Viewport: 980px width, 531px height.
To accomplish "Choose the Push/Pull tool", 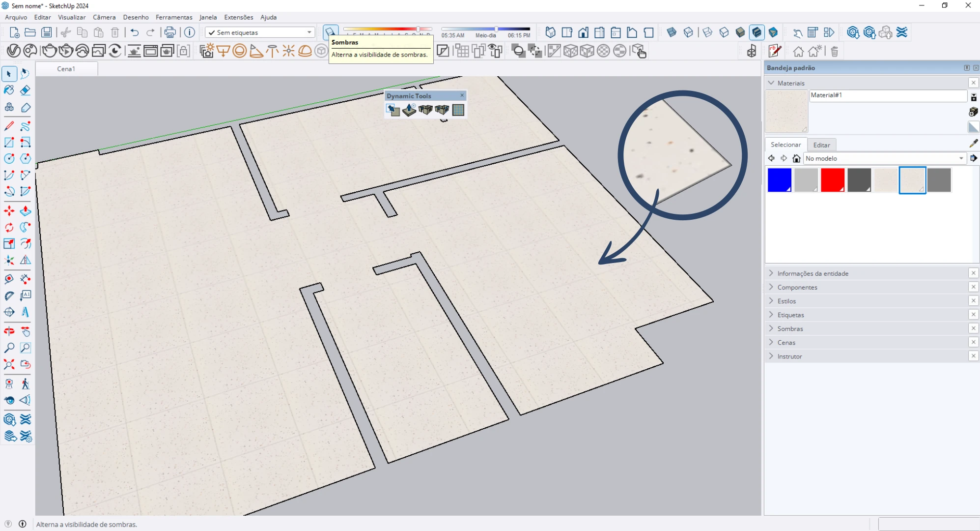I will point(26,211).
